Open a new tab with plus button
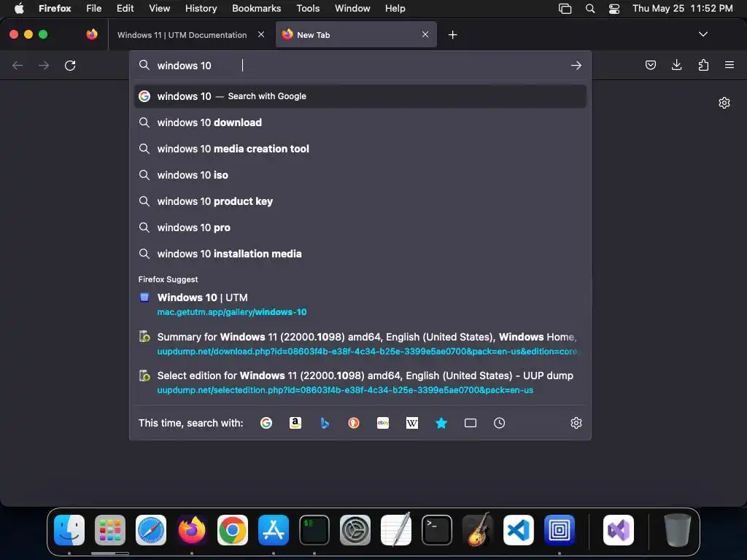 452,35
